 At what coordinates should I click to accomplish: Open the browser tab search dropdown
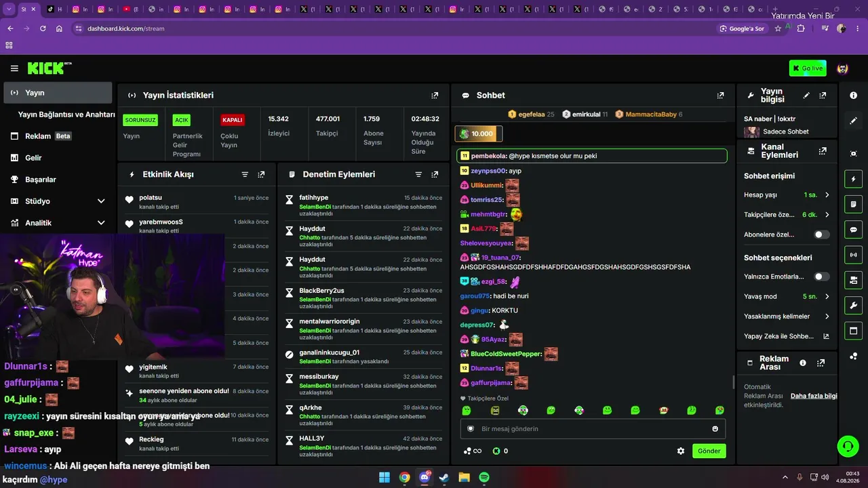(x=9, y=9)
